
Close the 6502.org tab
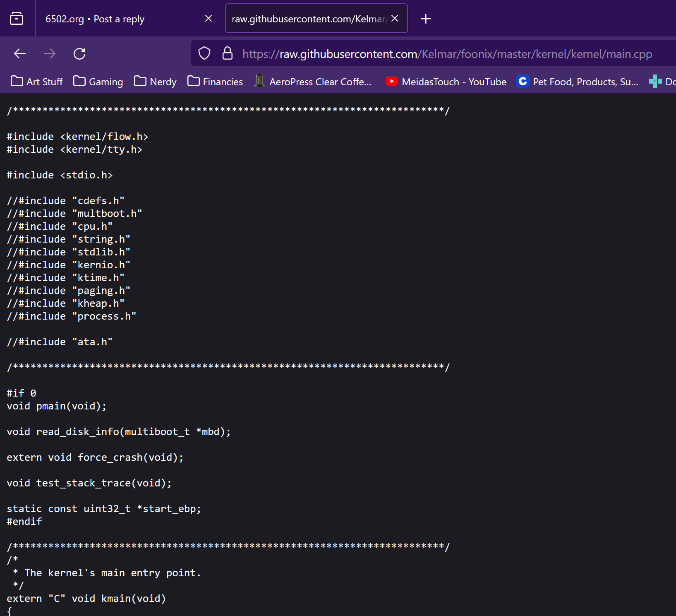click(209, 19)
